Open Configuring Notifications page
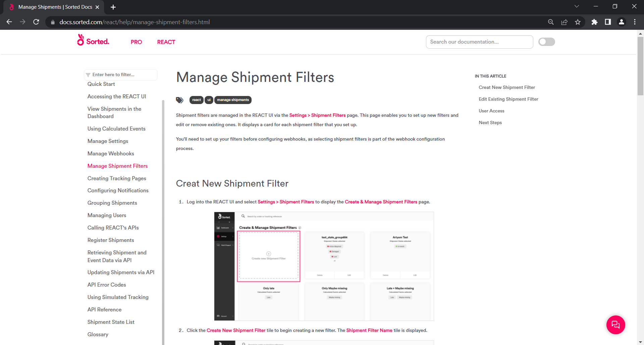Screen dimensions: 644x345 pyautogui.click(x=118, y=190)
